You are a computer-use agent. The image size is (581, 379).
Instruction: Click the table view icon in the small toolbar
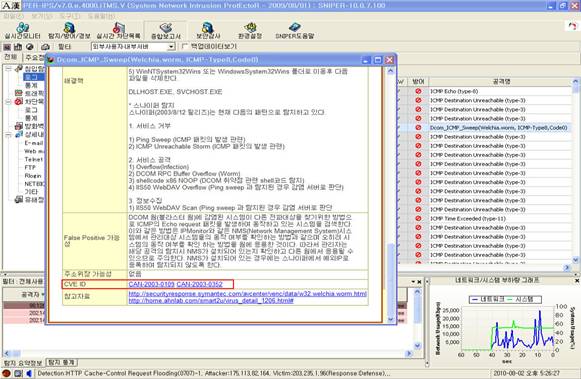click(x=7, y=47)
